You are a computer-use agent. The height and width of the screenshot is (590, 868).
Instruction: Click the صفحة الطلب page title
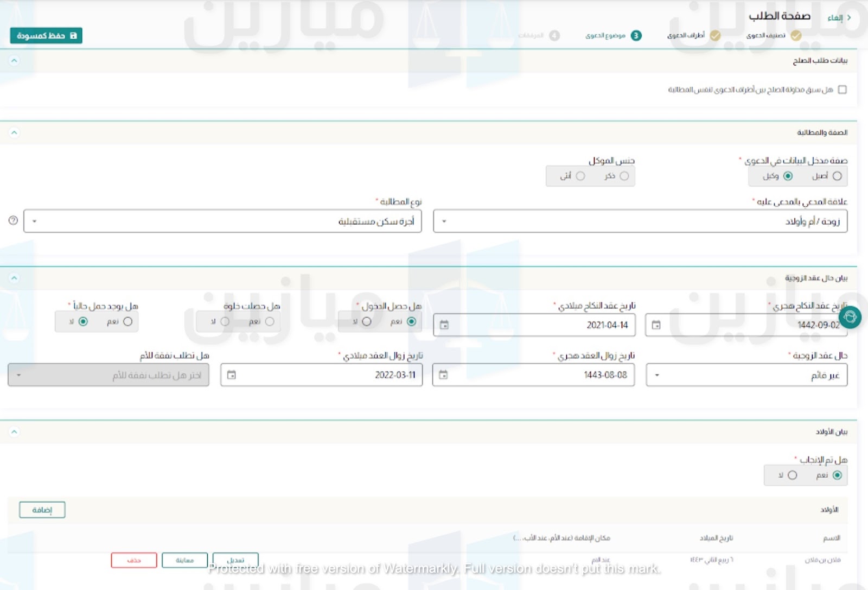tap(780, 16)
